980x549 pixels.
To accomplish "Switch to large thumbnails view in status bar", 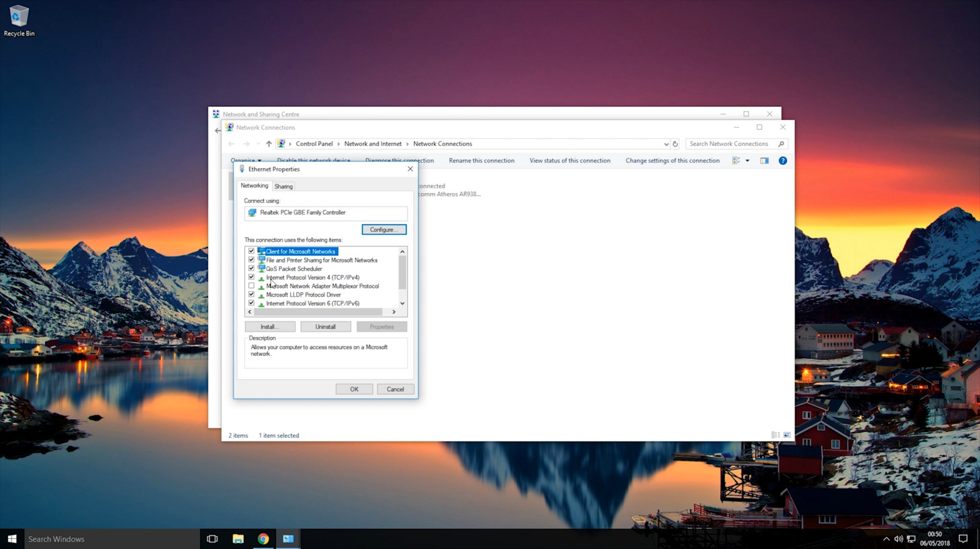I will tap(787, 435).
